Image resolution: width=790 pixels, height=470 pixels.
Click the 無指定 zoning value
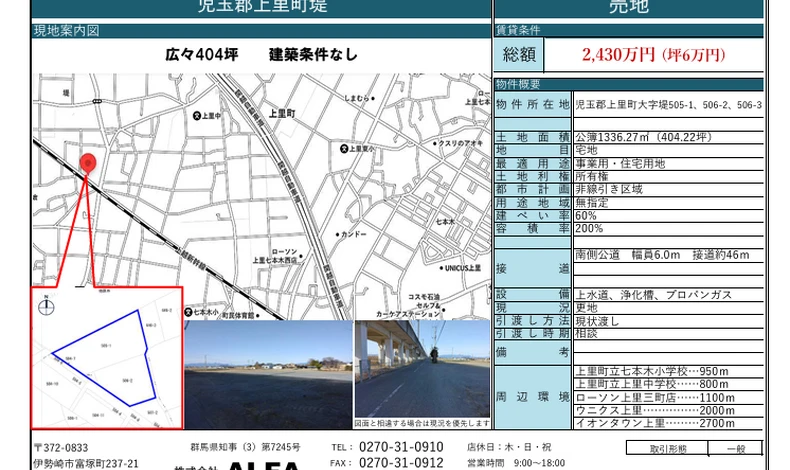(592, 203)
